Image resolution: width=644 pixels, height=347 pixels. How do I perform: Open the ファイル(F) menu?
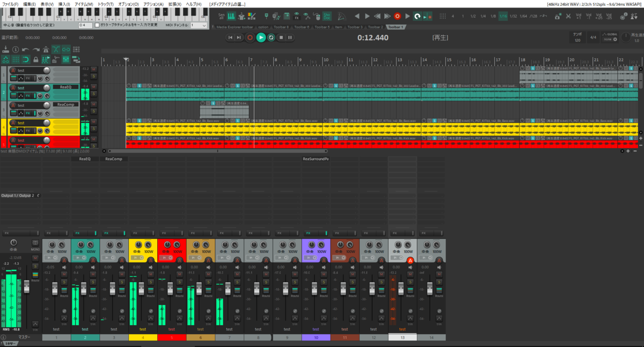tap(10, 4)
